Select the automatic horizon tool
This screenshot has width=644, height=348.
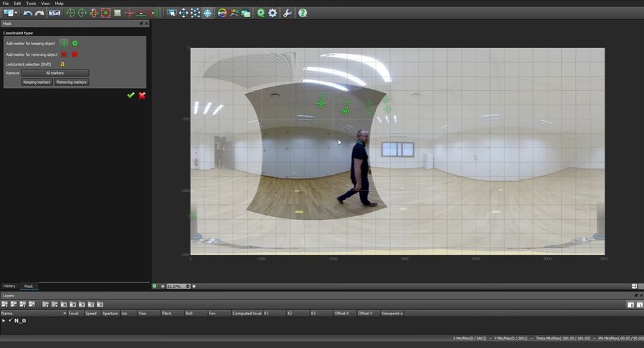[141, 13]
